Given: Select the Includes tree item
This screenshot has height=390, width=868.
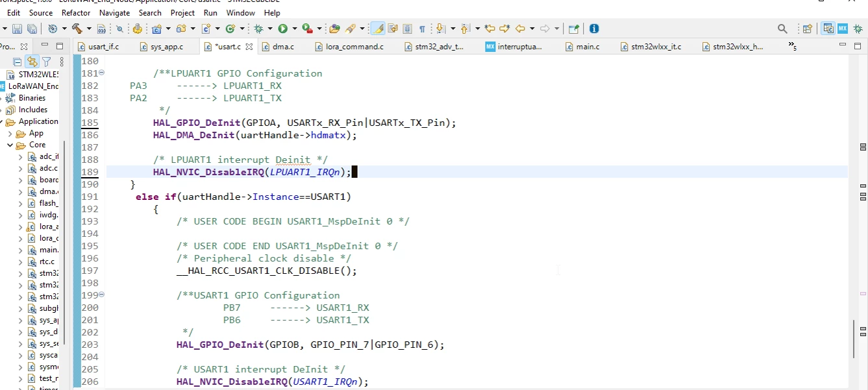Looking at the screenshot, I should pos(33,110).
